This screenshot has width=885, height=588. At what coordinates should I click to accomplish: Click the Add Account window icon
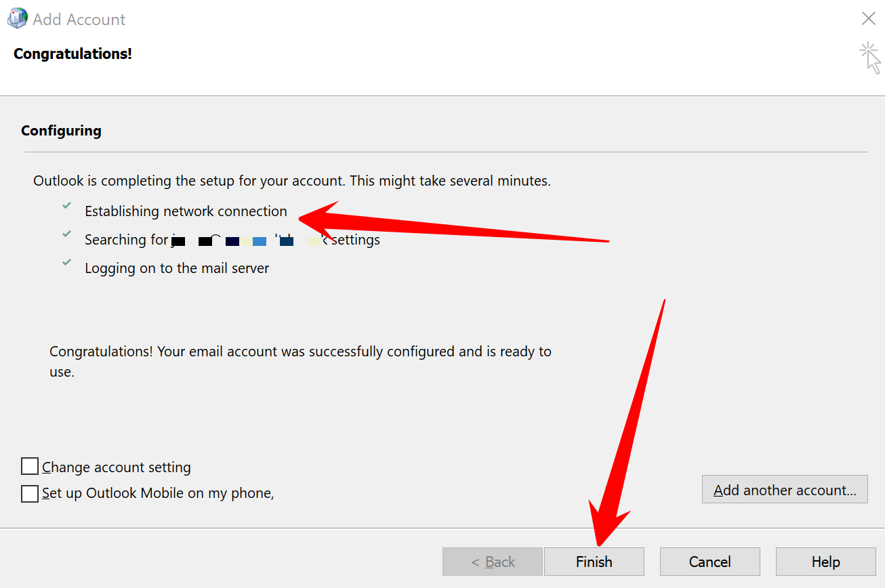17,18
